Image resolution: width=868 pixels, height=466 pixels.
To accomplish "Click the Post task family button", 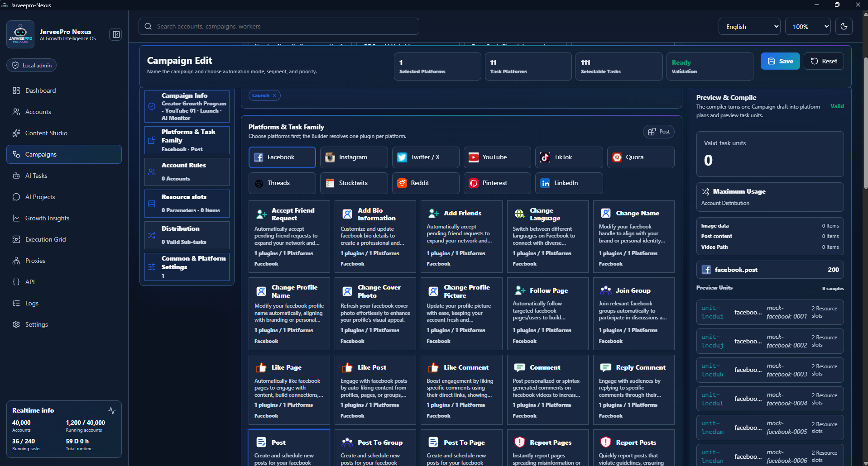I will [x=659, y=132].
